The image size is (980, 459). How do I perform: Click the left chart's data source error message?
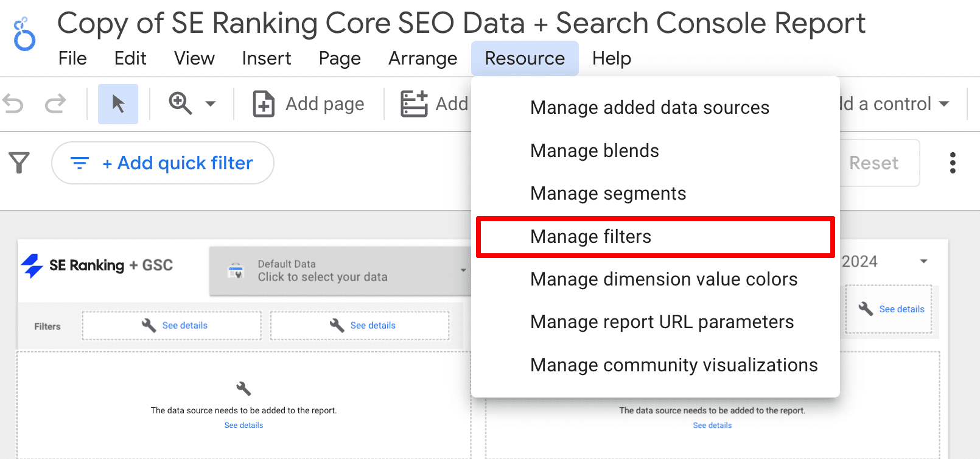pos(243,410)
